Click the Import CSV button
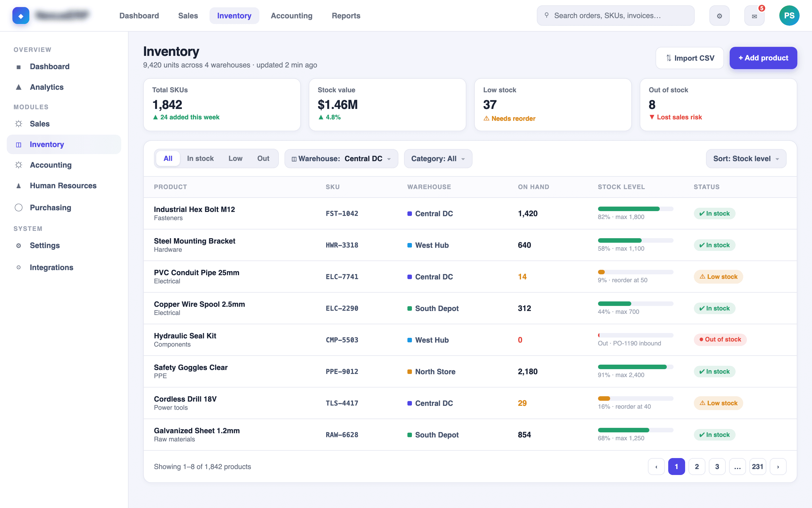812x508 pixels. coord(690,58)
